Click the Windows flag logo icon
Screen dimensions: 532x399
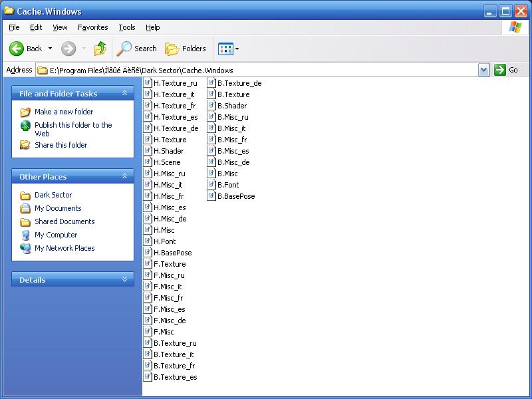(x=515, y=27)
